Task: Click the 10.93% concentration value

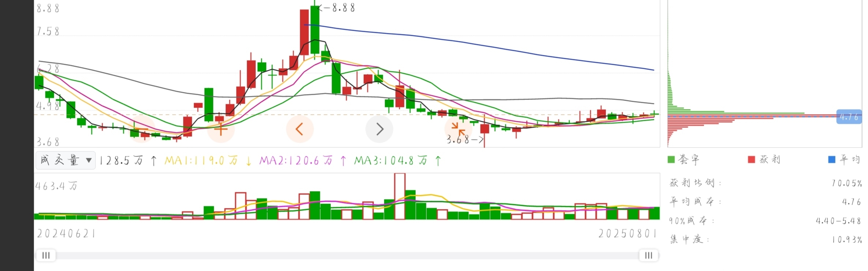Action: pyautogui.click(x=846, y=240)
